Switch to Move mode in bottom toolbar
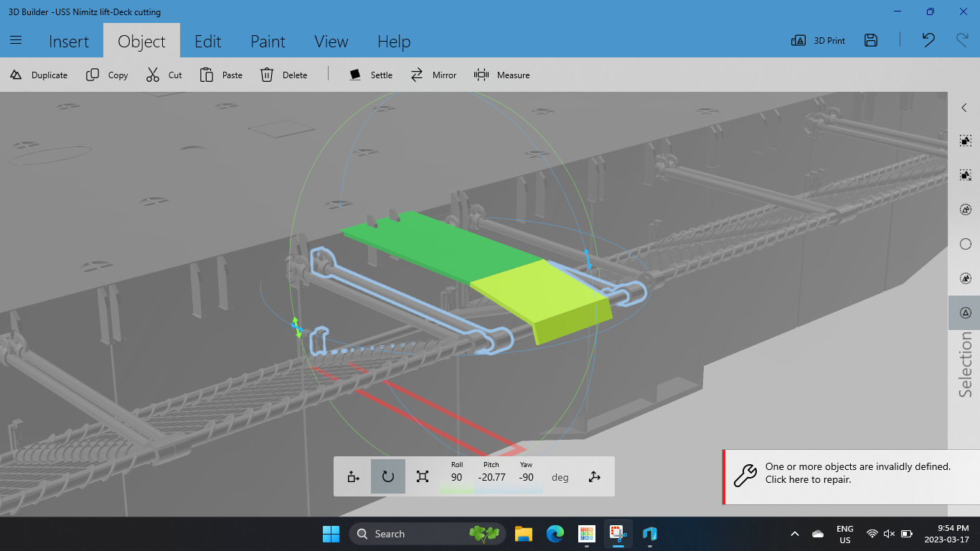Screen dimensions: 980x551 [x=353, y=476]
